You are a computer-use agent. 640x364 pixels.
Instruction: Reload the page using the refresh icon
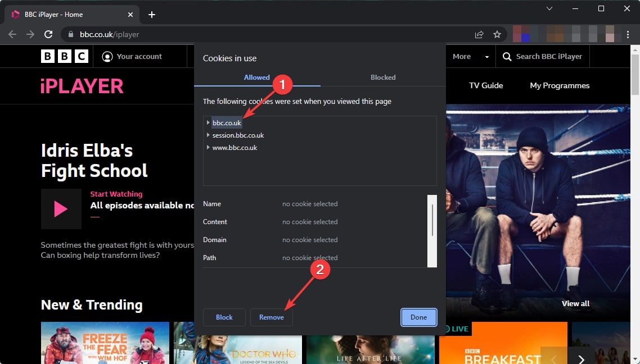pos(48,34)
